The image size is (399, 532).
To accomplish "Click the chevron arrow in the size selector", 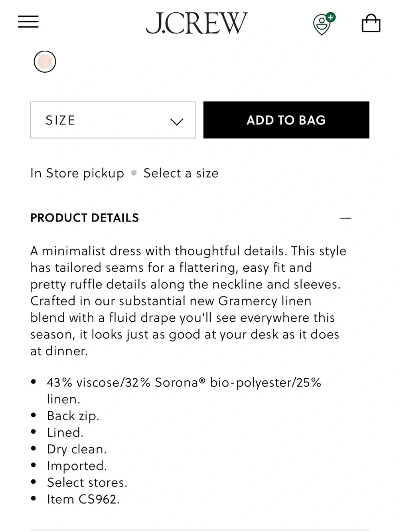I will (177, 122).
